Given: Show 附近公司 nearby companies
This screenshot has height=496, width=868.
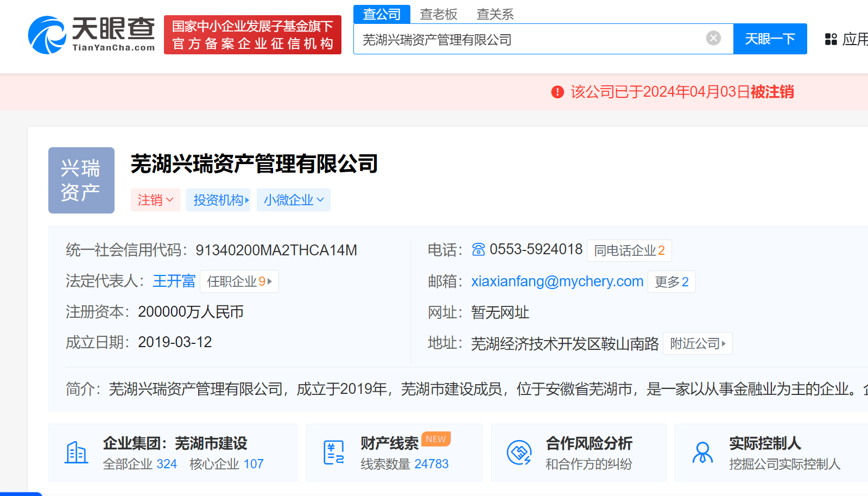Looking at the screenshot, I should pyautogui.click(x=698, y=343).
